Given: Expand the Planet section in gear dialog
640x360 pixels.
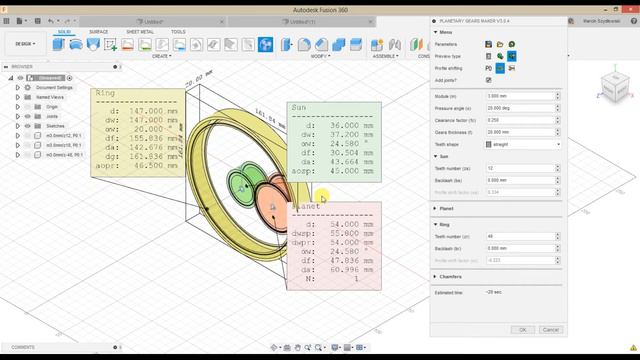Looking at the screenshot, I should [435, 209].
